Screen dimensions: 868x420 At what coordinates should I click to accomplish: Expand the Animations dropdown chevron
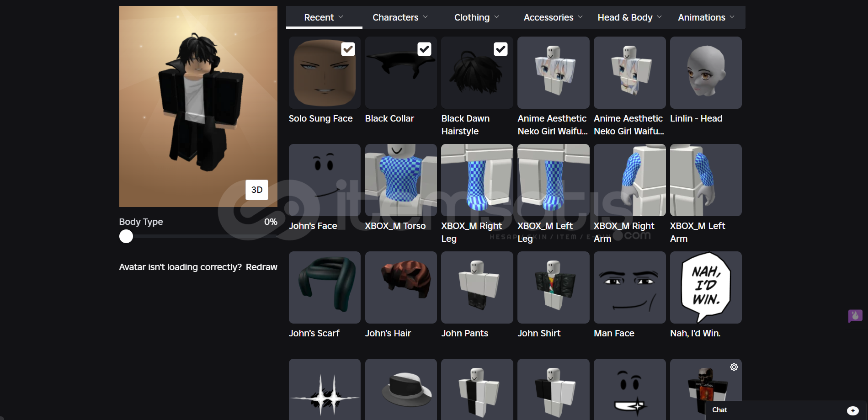[732, 17]
